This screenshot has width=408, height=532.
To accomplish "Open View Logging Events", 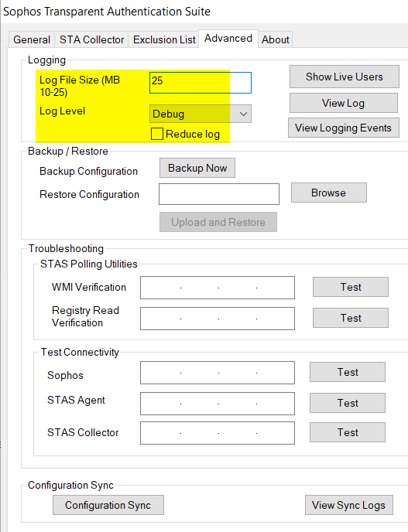I will (344, 128).
